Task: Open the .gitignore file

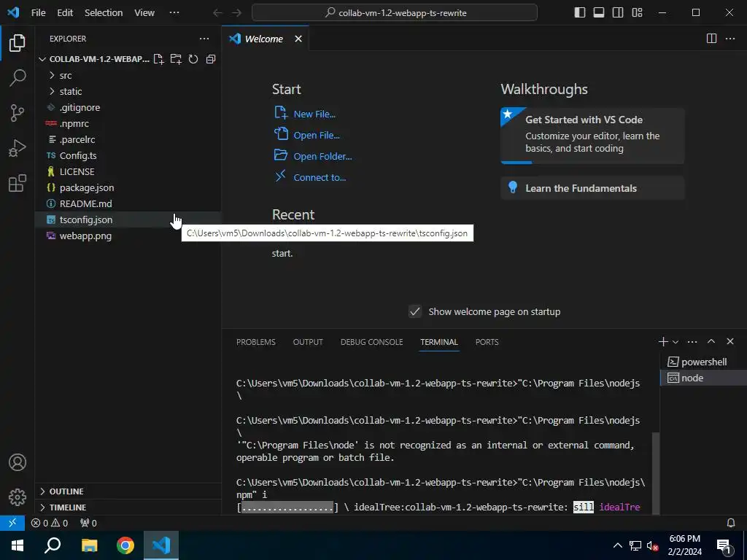Action: (x=128, y=108)
